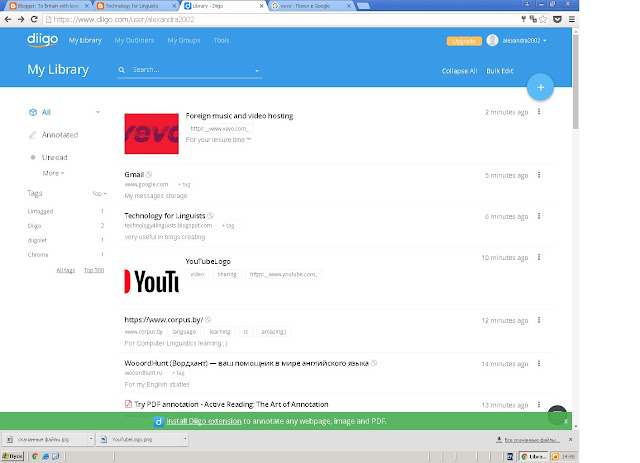Reload the page
Viewport: 640px width, 463px height.
[34, 19]
